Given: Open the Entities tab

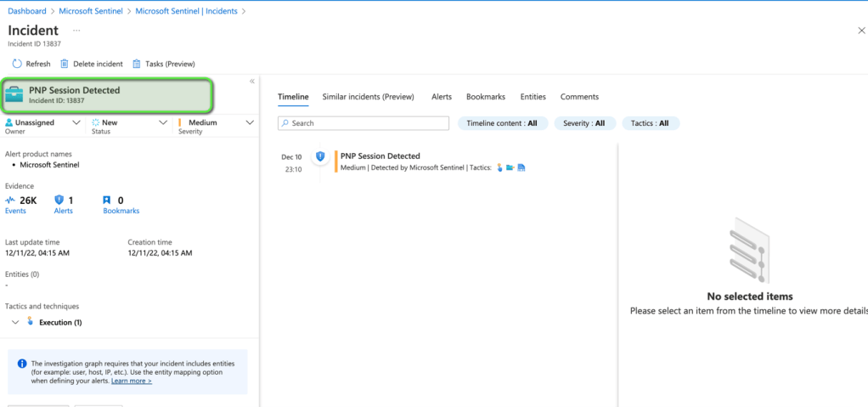Looking at the screenshot, I should click(x=533, y=97).
